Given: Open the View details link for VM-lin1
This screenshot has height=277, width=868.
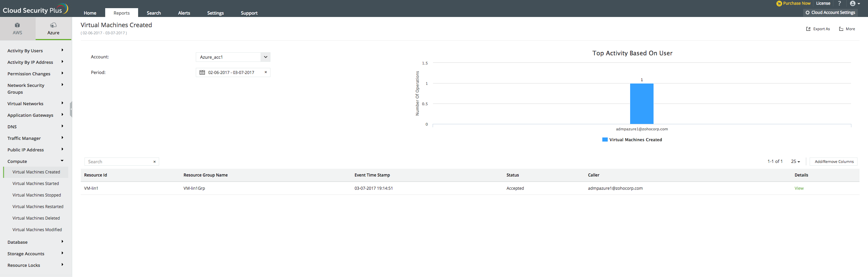Looking at the screenshot, I should pos(799,188).
